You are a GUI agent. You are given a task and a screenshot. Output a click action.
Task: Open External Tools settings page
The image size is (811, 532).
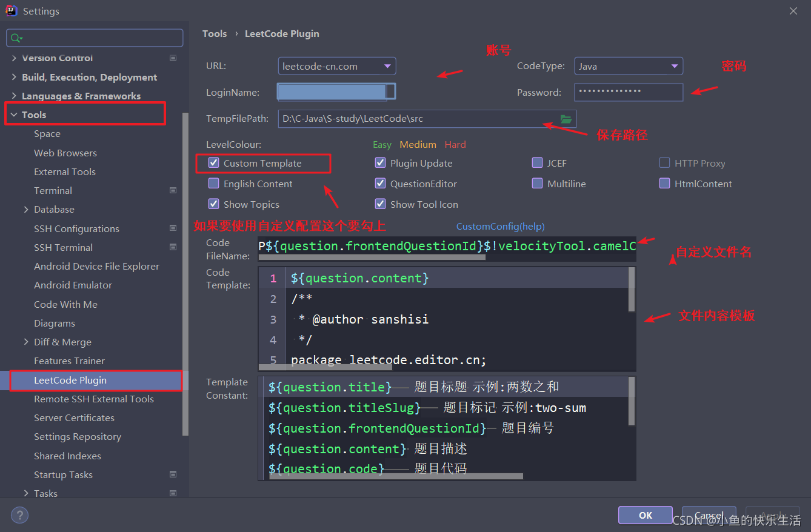pos(65,171)
